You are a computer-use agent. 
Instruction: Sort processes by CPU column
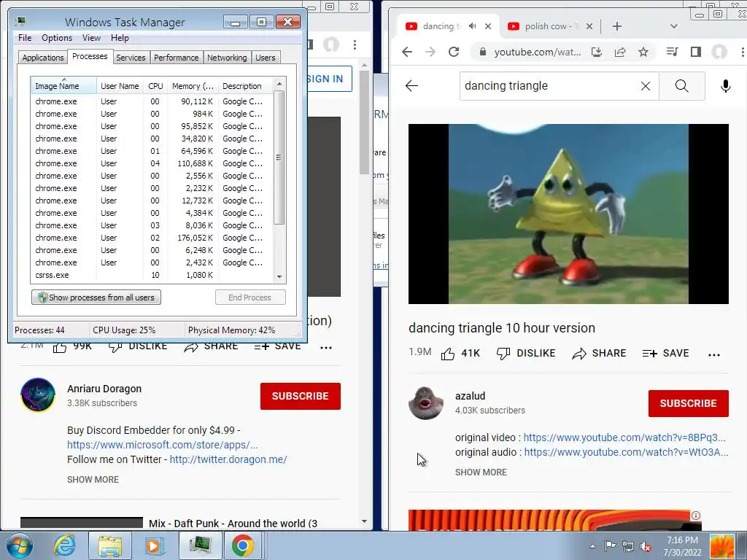click(x=155, y=86)
